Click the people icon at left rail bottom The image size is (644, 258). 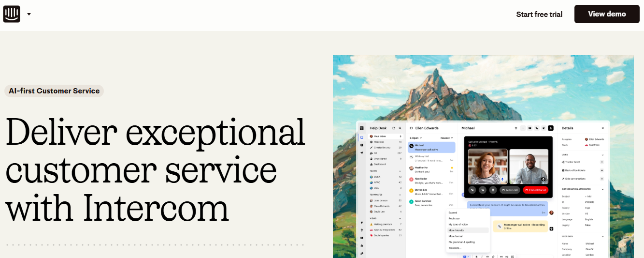click(x=362, y=253)
